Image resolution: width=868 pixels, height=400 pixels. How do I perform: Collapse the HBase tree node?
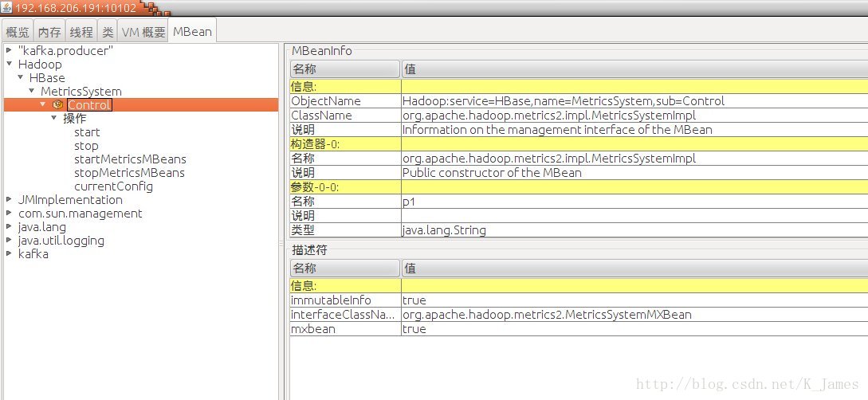21,77
